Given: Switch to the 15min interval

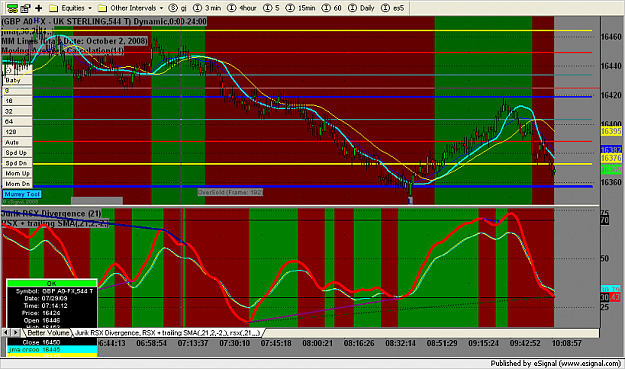Looking at the screenshot, I should [x=301, y=8].
